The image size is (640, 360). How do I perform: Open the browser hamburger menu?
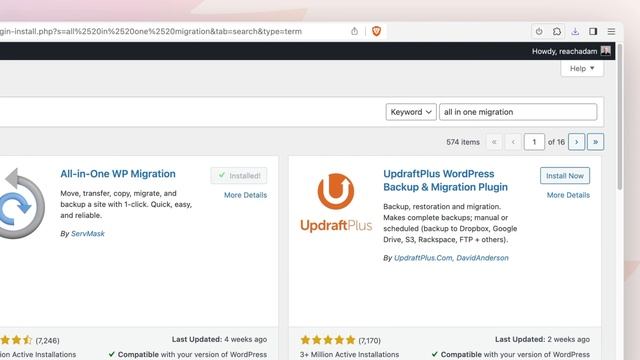tap(611, 31)
